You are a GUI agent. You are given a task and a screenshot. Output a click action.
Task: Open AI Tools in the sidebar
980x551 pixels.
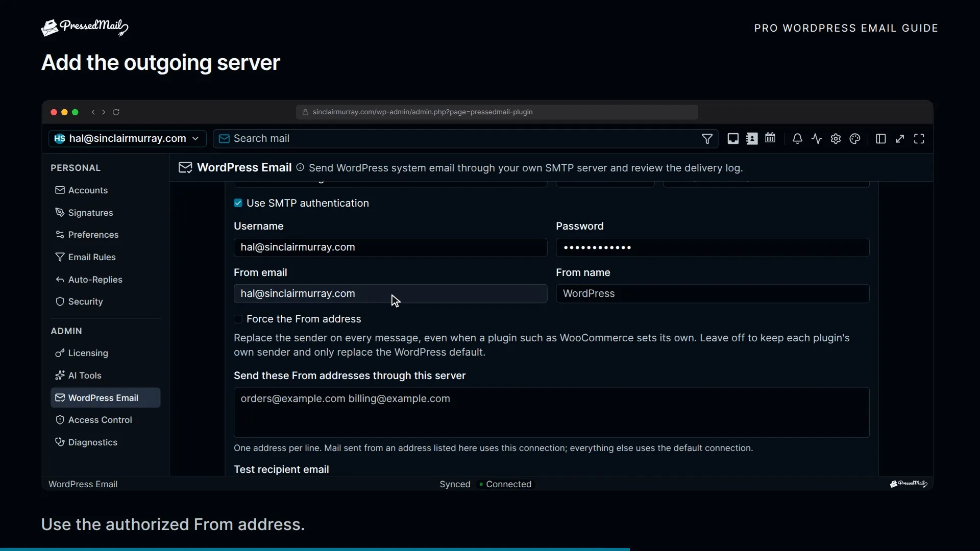(106, 375)
